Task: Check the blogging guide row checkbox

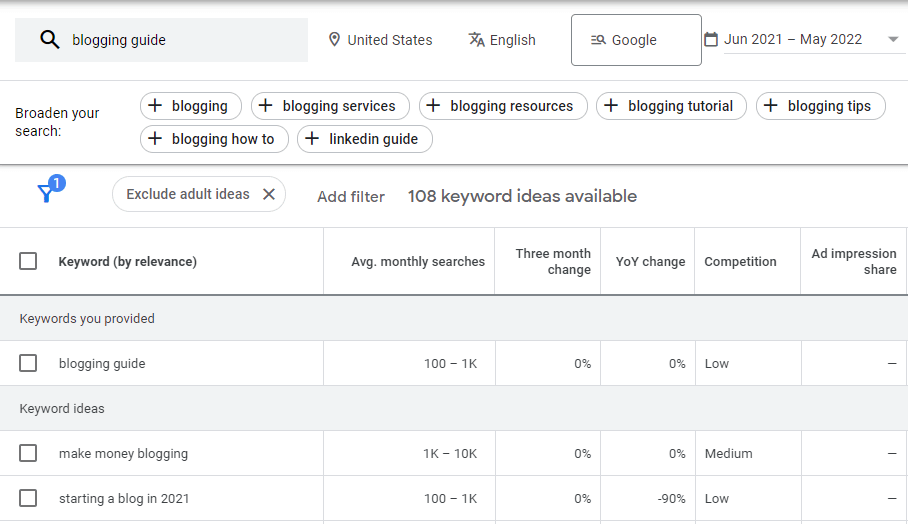Action: tap(28, 363)
